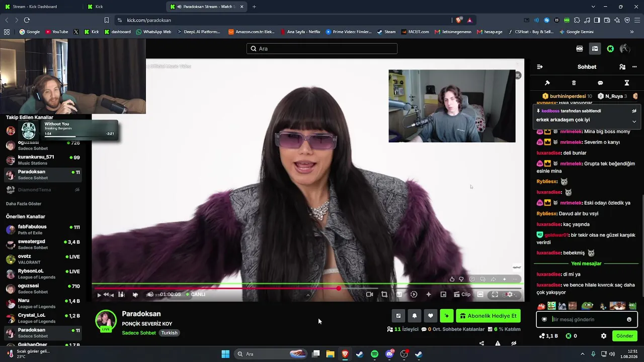Click the Kick 'Ara' search field
Image resolution: width=644 pixels, height=362 pixels.
(x=322, y=49)
